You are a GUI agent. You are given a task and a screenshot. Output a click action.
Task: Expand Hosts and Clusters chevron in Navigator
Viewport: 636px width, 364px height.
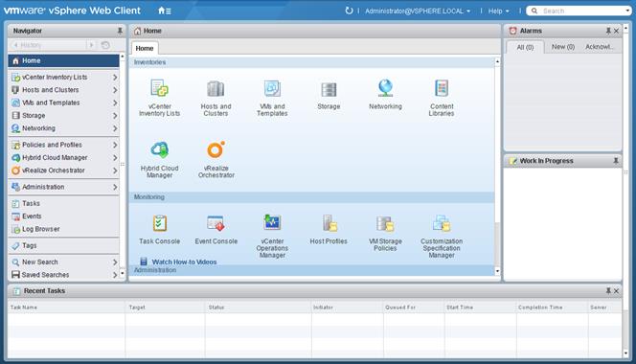tap(115, 90)
